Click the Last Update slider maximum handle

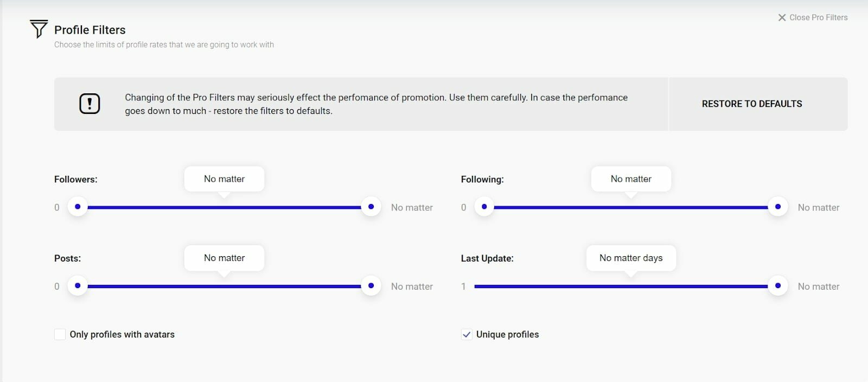click(x=778, y=286)
